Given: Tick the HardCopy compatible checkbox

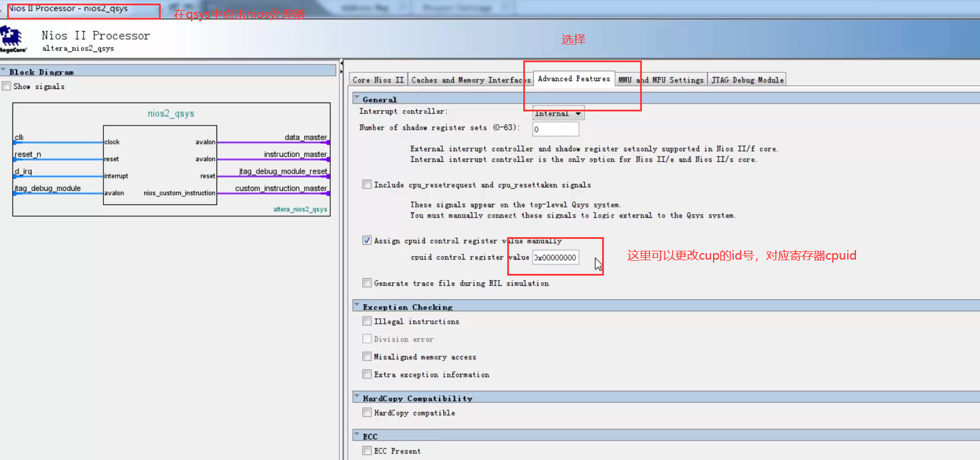Looking at the screenshot, I should 367,412.
